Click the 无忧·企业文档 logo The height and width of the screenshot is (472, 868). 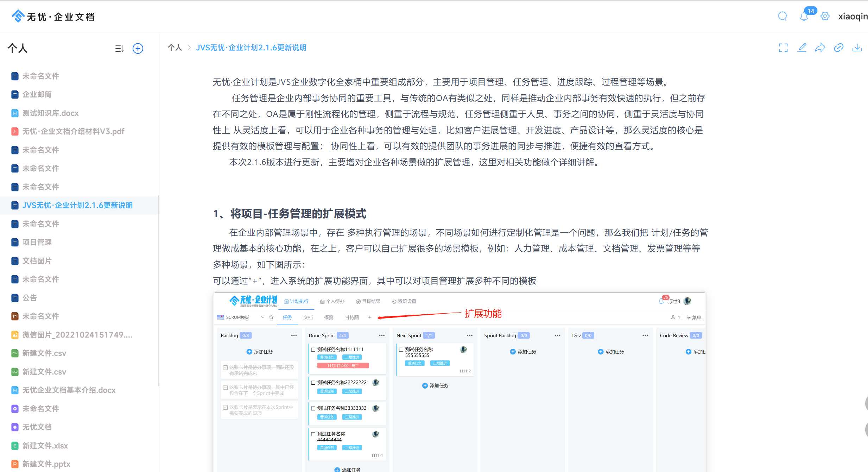pos(53,16)
